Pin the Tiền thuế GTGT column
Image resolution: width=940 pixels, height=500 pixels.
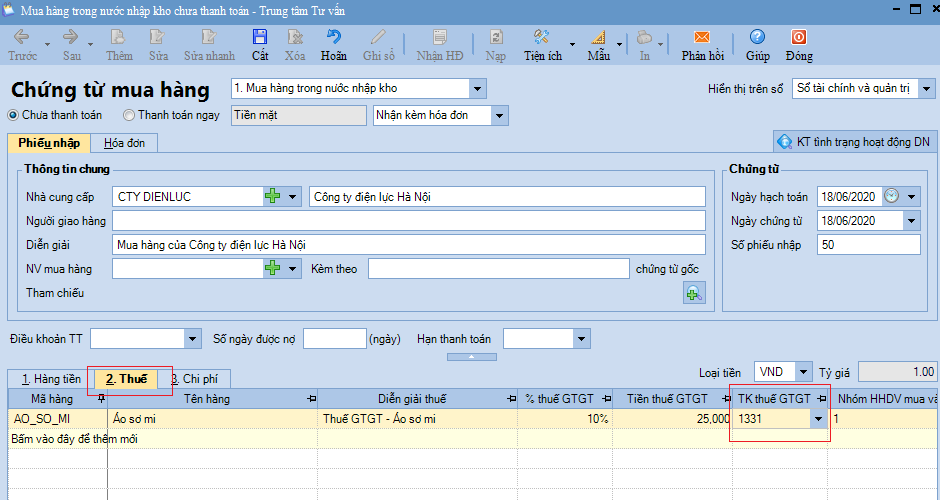pyautogui.click(x=725, y=399)
